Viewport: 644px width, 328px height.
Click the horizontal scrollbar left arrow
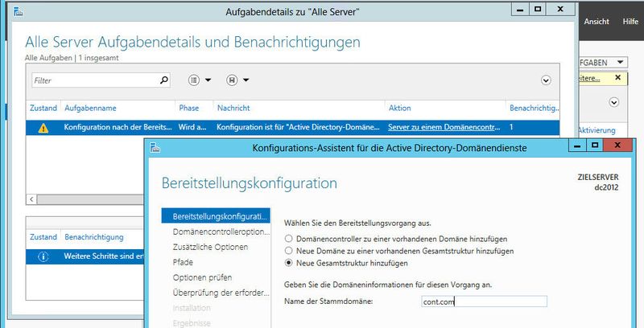coord(31,199)
